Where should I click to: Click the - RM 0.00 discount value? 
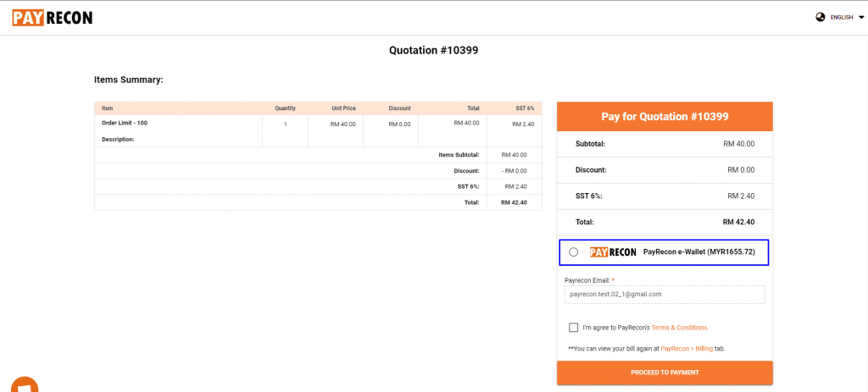point(515,171)
